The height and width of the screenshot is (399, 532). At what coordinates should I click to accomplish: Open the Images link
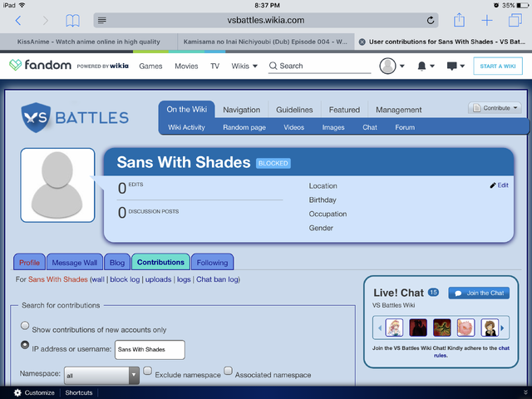(333, 127)
